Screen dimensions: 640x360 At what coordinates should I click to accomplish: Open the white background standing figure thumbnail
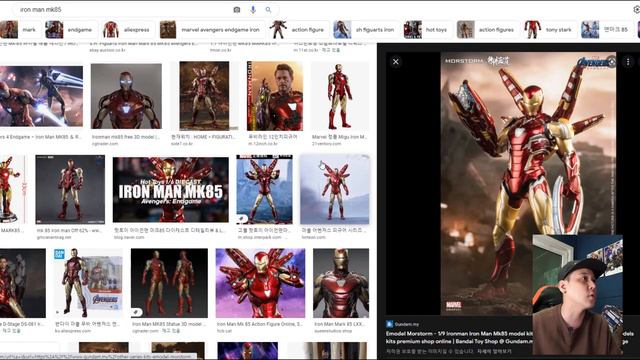(340, 96)
